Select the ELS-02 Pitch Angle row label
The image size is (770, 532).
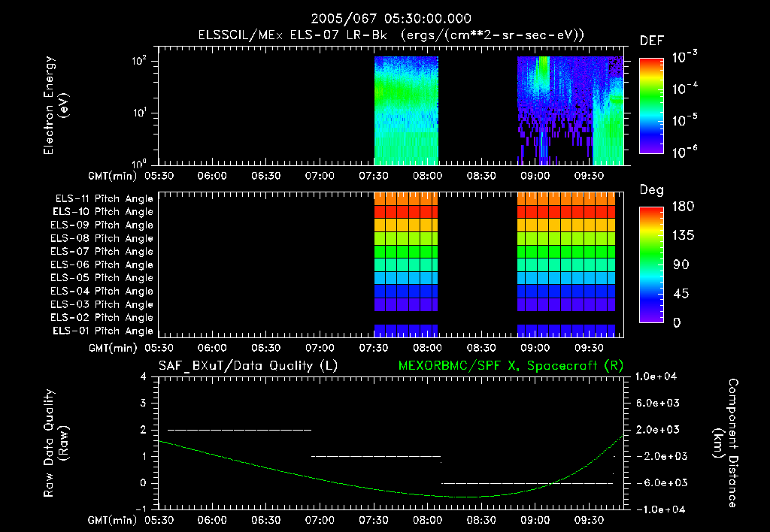[102, 318]
